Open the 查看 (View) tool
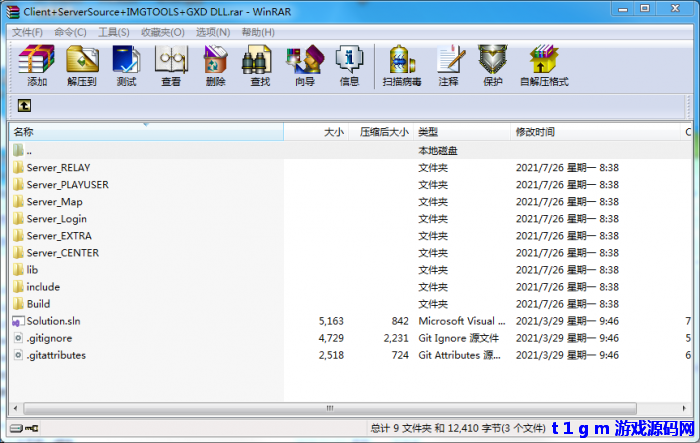The width and height of the screenshot is (700, 443). pos(171,66)
